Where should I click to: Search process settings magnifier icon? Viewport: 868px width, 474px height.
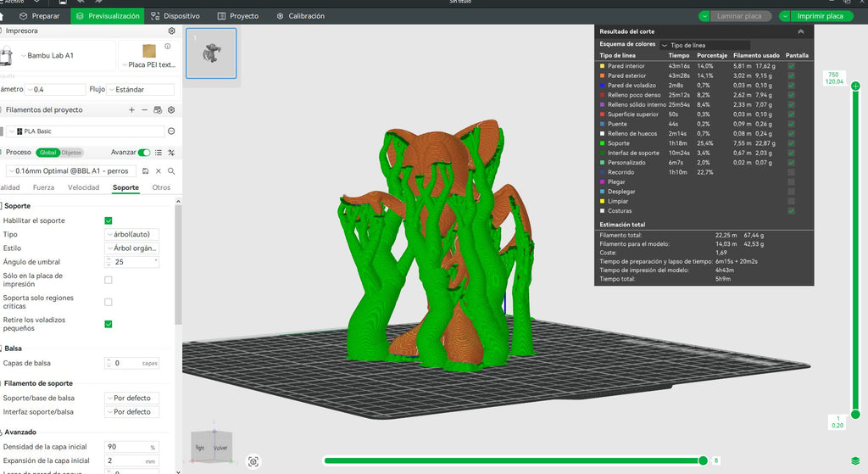point(171,171)
